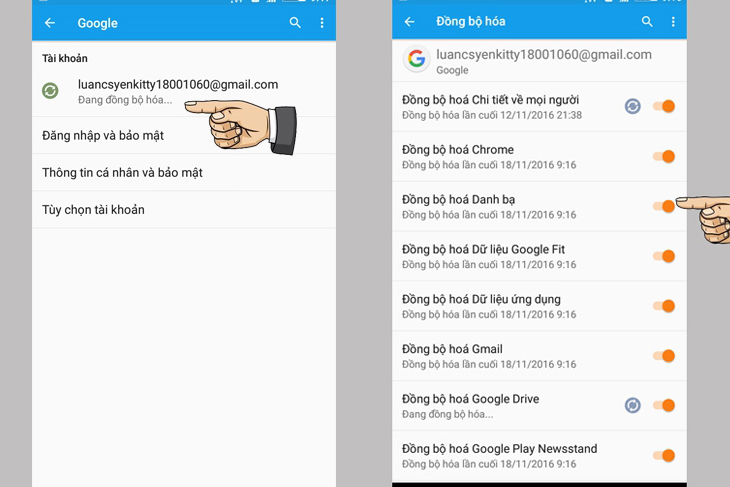Open Thông tin cá nhân và bảo mật

pyautogui.click(x=184, y=173)
